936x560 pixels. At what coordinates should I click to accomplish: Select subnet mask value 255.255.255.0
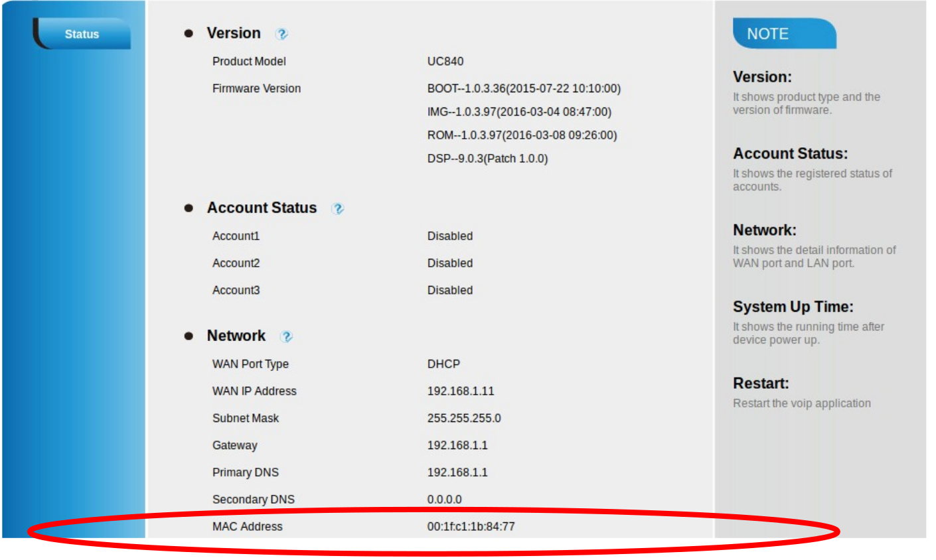pos(464,418)
